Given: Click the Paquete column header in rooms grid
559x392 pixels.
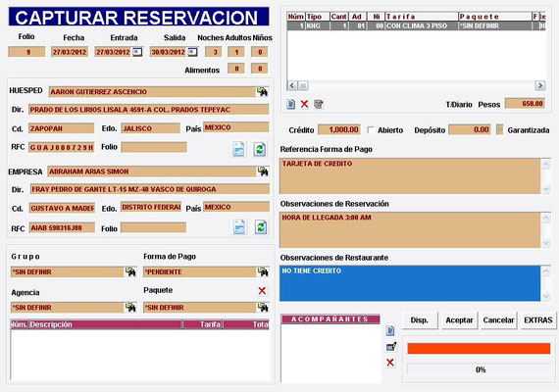Looking at the screenshot, I should 495,17.
